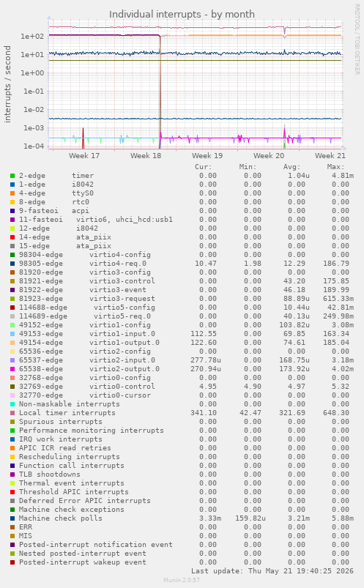Click the light blue 49153-edge virtio1-input.0 swatch
This screenshot has height=588, width=364.
click(x=12, y=334)
